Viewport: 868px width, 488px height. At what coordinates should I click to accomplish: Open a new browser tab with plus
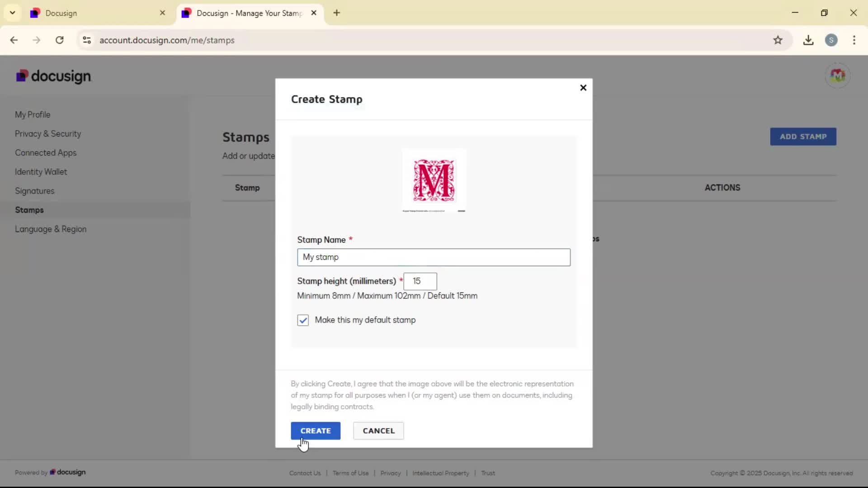(336, 13)
